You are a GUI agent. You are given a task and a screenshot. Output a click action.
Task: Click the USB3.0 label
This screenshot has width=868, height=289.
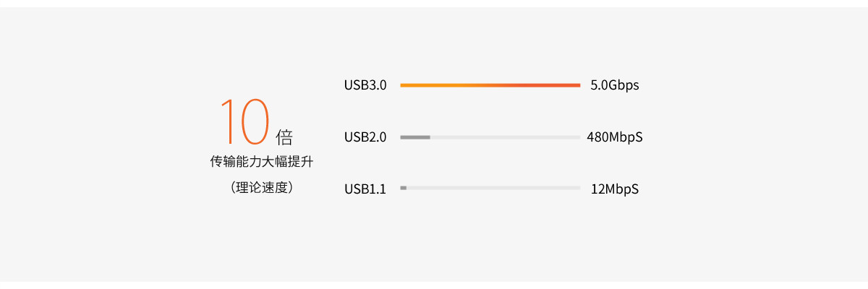click(x=365, y=85)
